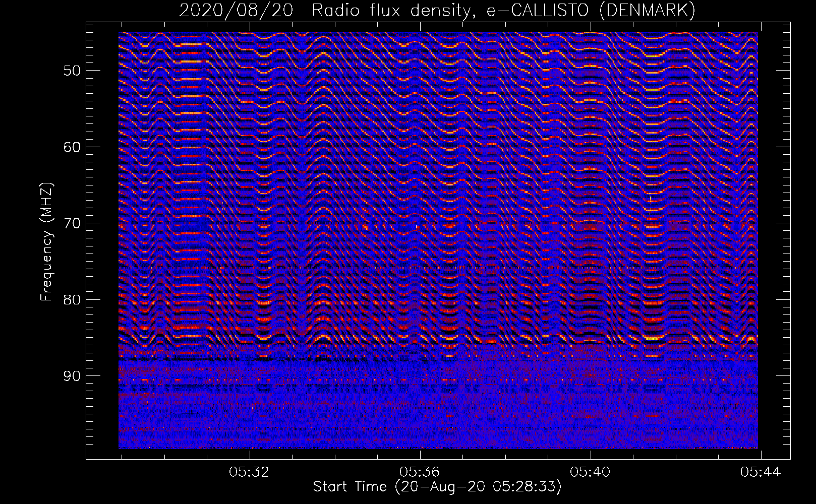
Task: Click the 80 frequency tick label
Action: (72, 300)
